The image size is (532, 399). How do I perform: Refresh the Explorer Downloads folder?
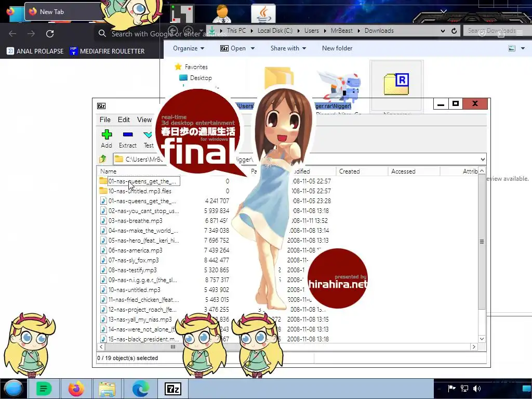coord(454,31)
